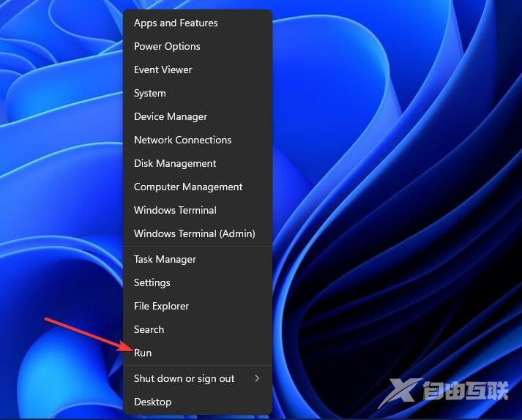The height and width of the screenshot is (420, 522).
Task: Choose Network Connections from the list
Action: (x=182, y=140)
